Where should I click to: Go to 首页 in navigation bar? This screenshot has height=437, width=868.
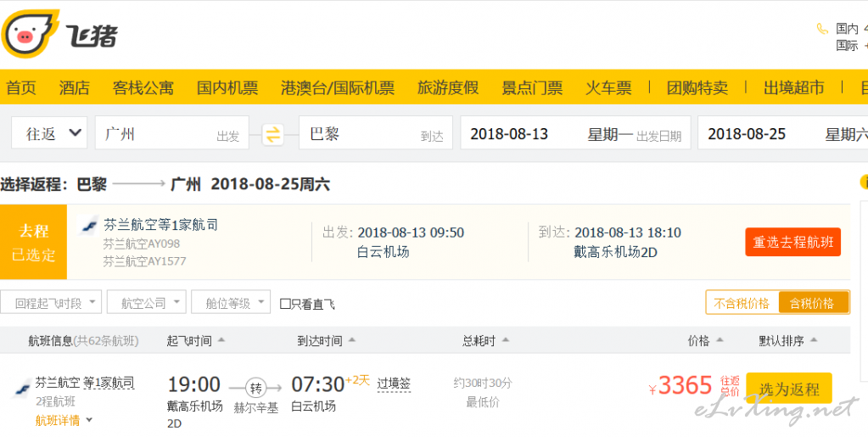tap(21, 87)
